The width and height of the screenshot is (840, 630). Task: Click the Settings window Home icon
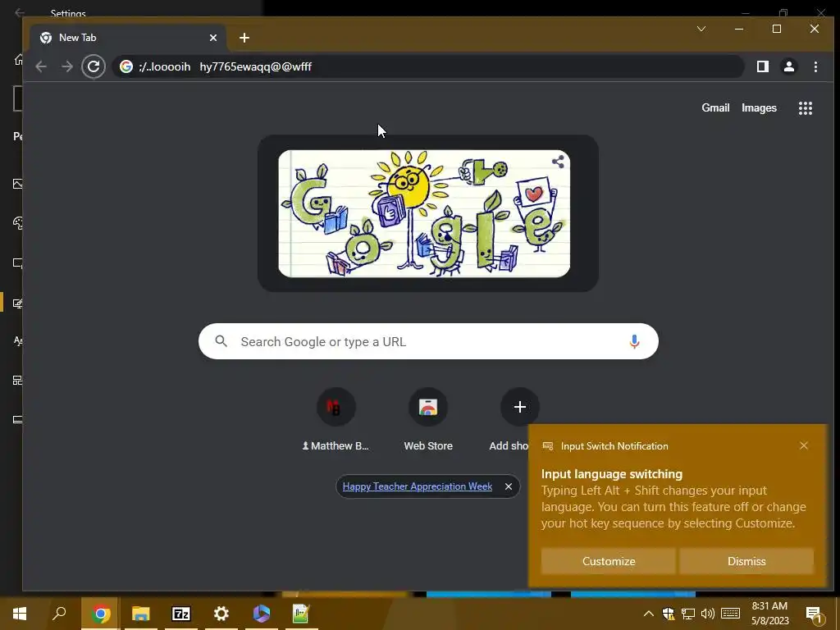tap(19, 59)
